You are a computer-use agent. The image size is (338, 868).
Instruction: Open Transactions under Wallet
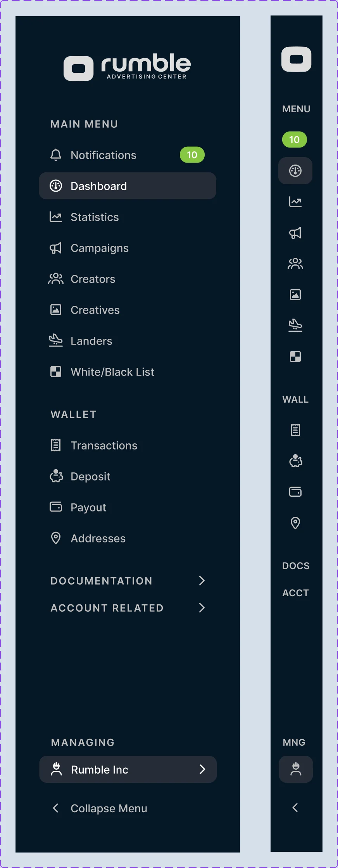pos(128,445)
